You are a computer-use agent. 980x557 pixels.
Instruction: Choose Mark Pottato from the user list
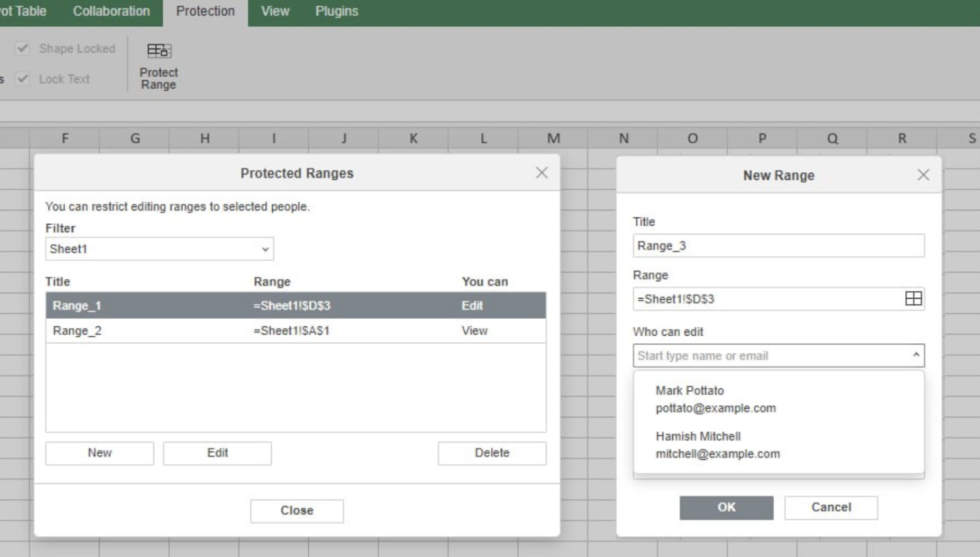(779, 399)
